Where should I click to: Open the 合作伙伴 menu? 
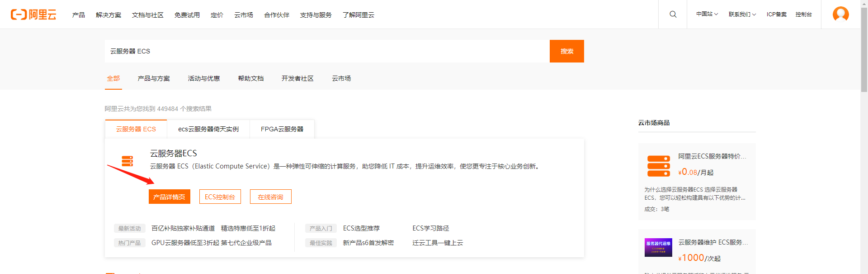click(277, 15)
